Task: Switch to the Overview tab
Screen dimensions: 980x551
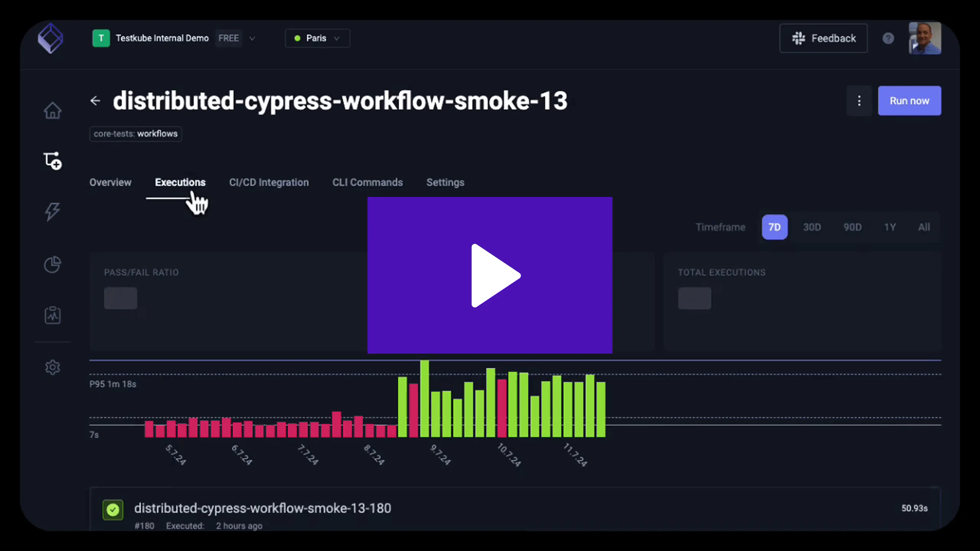Action: 110,183
